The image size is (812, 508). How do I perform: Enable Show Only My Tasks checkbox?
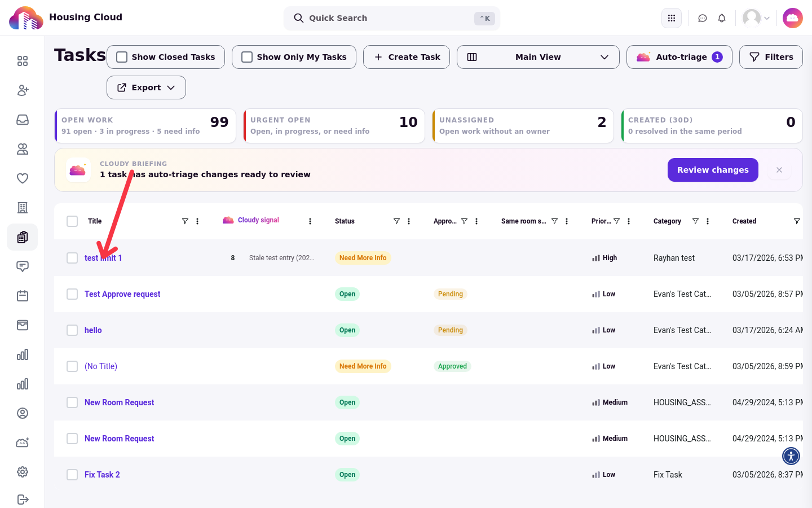[x=247, y=57]
